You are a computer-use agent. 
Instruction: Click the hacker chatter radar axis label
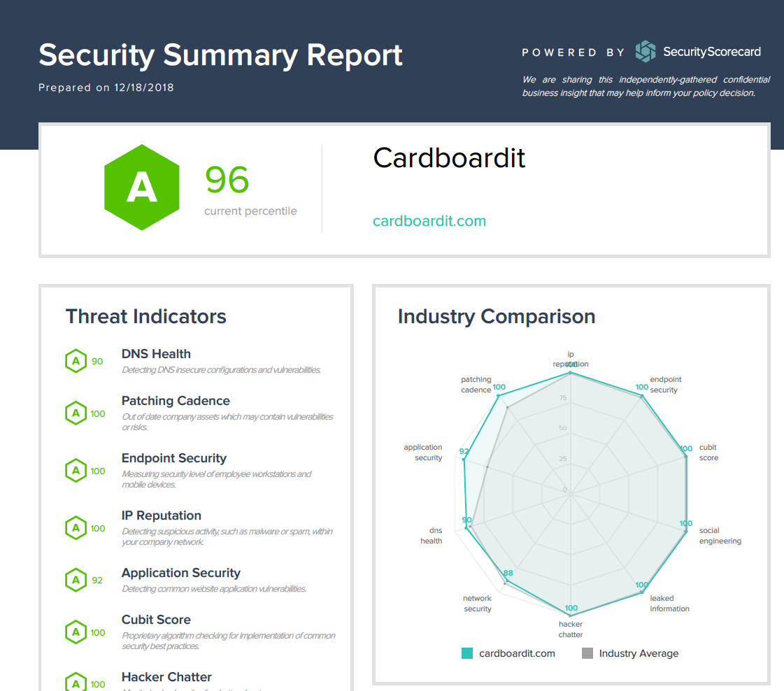[x=571, y=629]
